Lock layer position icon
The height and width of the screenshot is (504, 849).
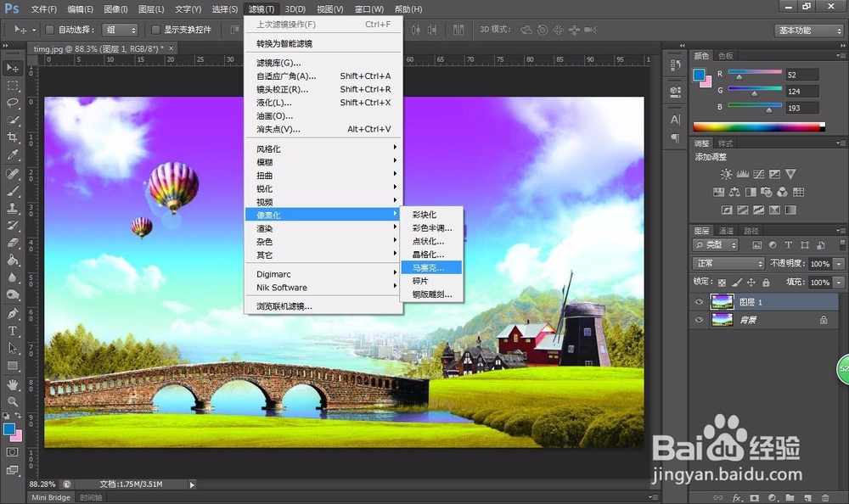[751, 283]
